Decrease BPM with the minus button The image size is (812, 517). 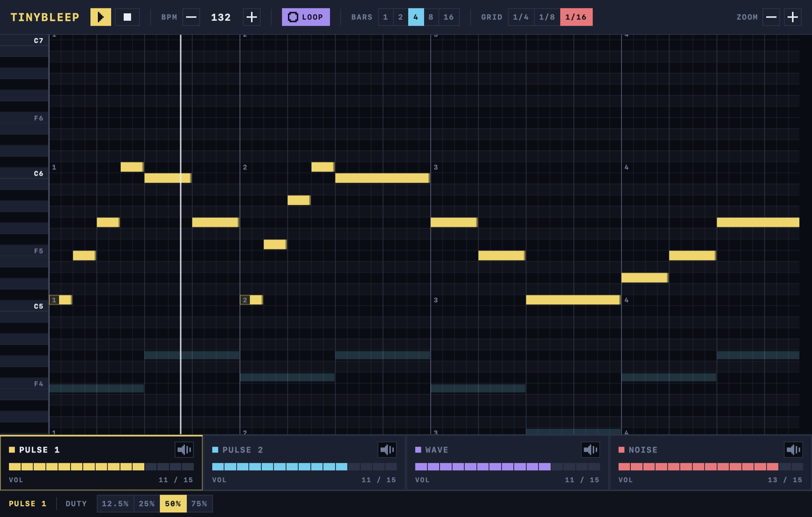191,17
